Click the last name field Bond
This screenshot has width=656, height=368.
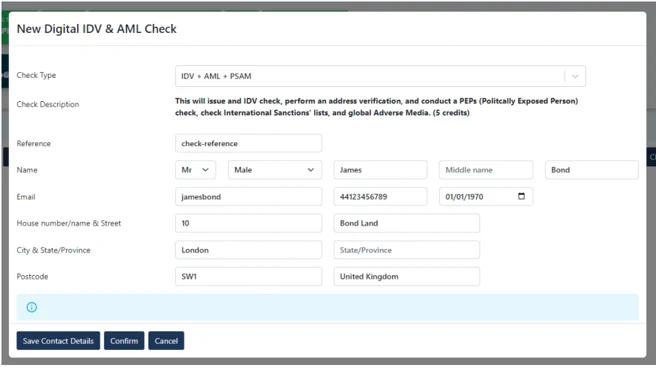click(592, 170)
